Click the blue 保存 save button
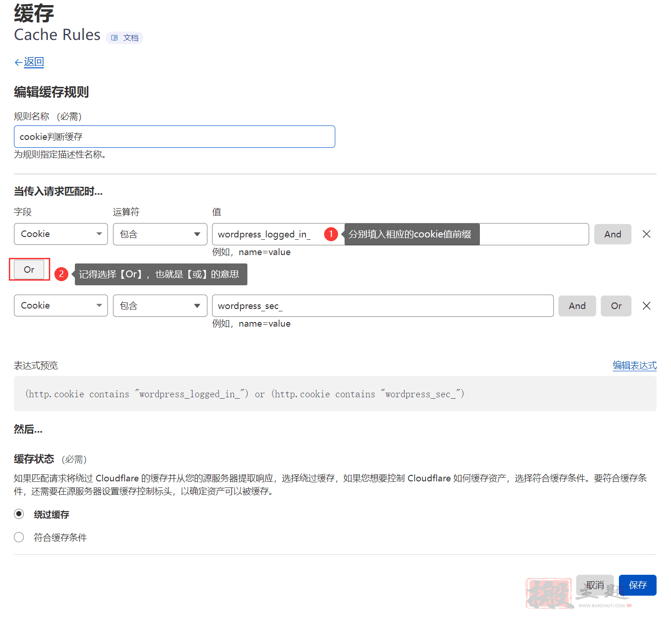 coord(638,585)
